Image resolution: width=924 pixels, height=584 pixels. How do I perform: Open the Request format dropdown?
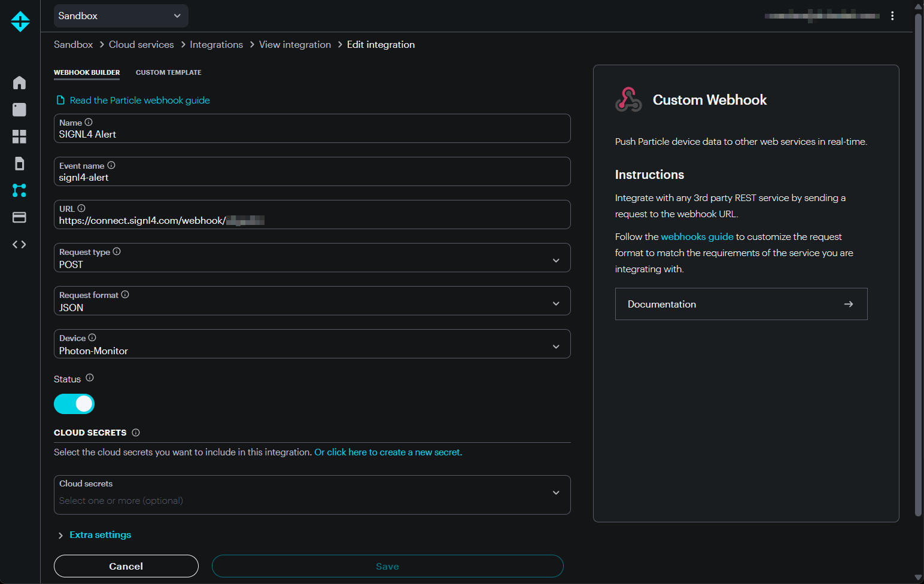coord(312,301)
